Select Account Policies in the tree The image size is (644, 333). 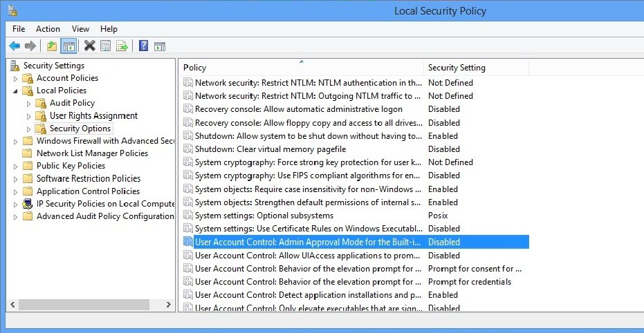pyautogui.click(x=67, y=78)
